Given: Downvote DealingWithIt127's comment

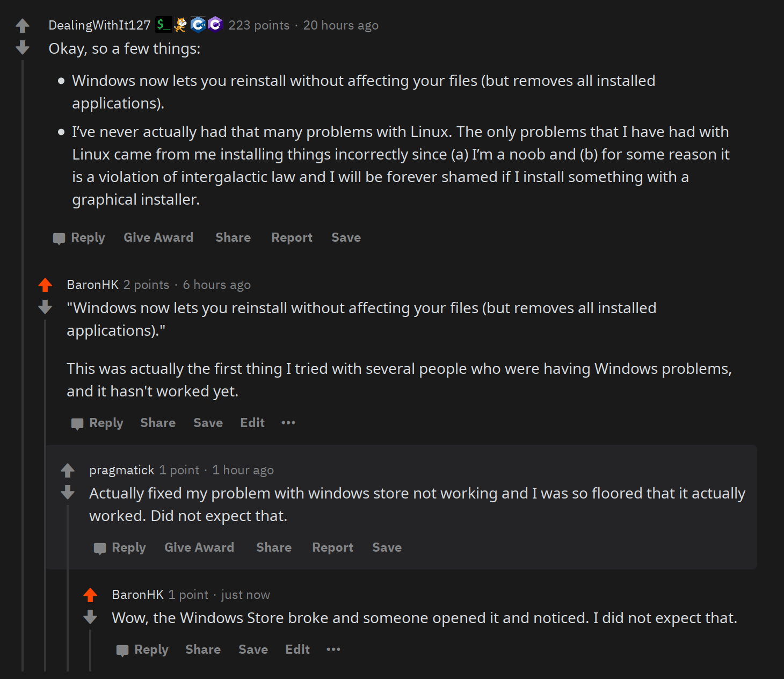Looking at the screenshot, I should (x=23, y=48).
